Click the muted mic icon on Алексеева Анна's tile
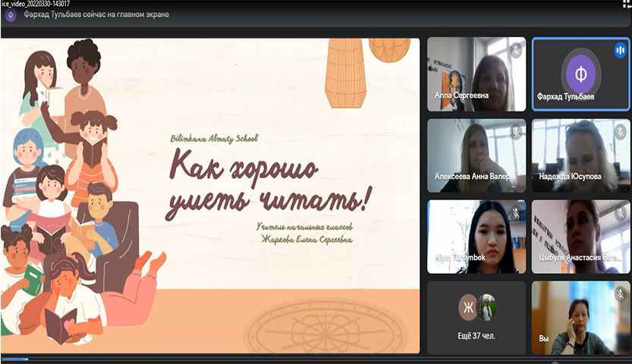The image size is (632, 364). pyautogui.click(x=515, y=131)
